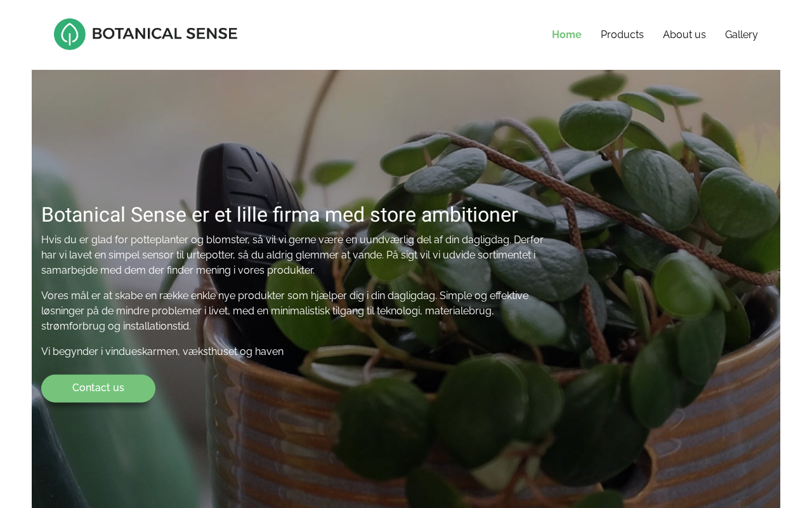The height and width of the screenshot is (508, 812).
Task: Open the About us page
Action: click(x=684, y=35)
